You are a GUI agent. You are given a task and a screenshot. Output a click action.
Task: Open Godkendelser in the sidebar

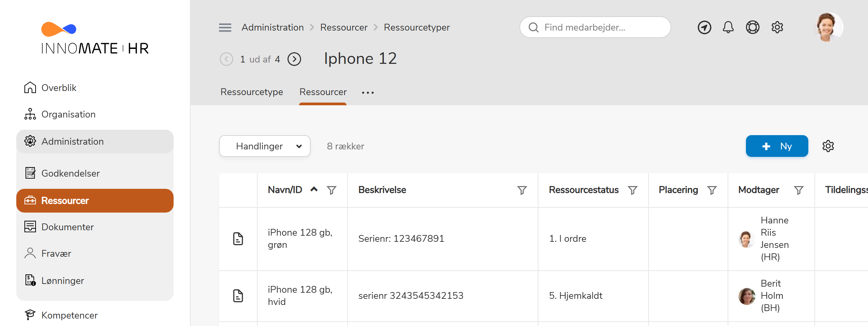click(x=95, y=173)
